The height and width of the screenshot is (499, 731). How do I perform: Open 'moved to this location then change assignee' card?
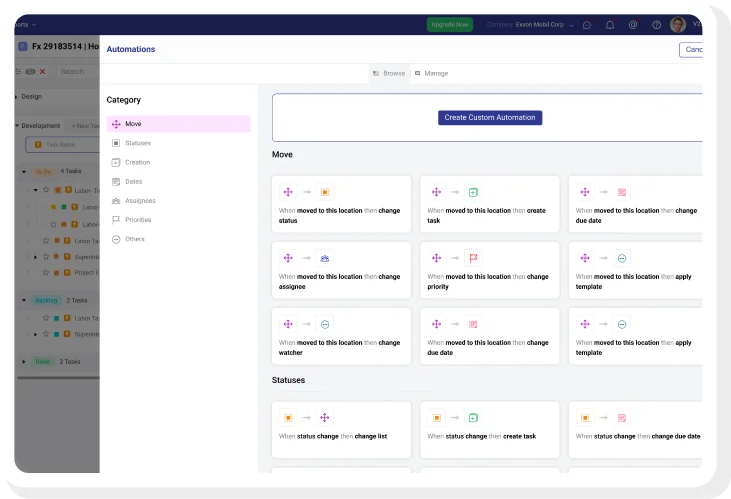pyautogui.click(x=341, y=270)
